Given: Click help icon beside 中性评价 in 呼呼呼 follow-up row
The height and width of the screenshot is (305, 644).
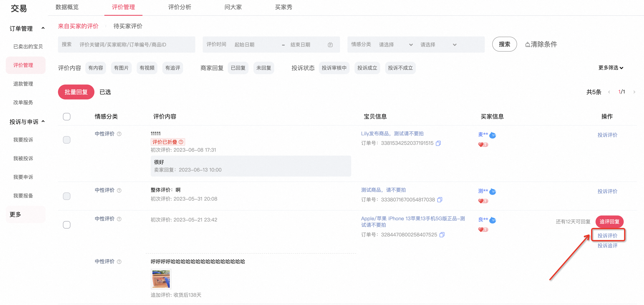Looking at the screenshot, I should pyautogui.click(x=119, y=262).
